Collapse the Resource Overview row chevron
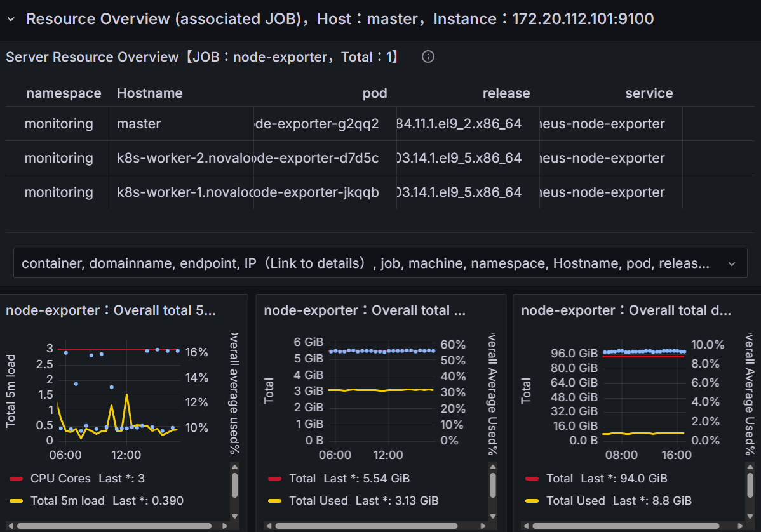Image resolution: width=761 pixels, height=532 pixels. [x=11, y=20]
